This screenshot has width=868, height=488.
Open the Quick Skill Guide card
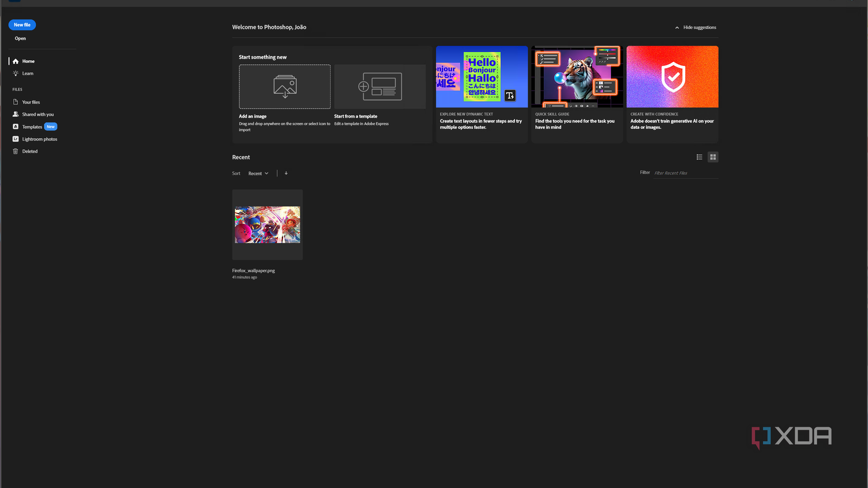coord(576,94)
